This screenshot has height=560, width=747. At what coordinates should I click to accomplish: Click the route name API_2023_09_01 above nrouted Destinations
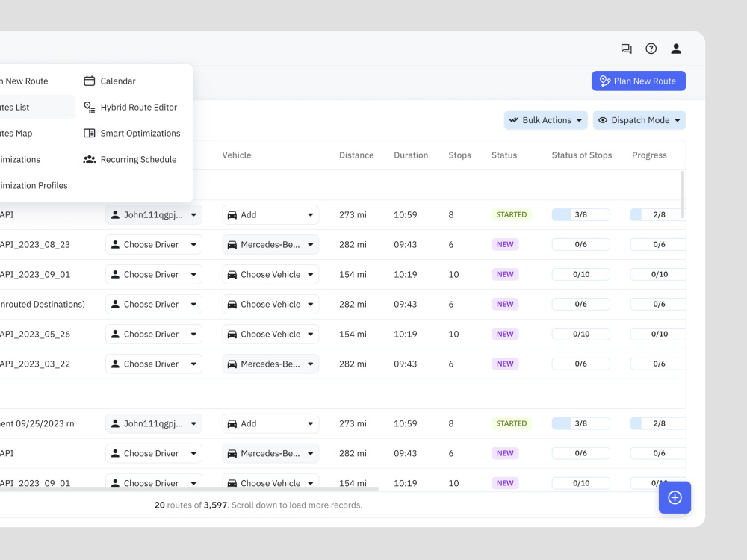(x=35, y=275)
